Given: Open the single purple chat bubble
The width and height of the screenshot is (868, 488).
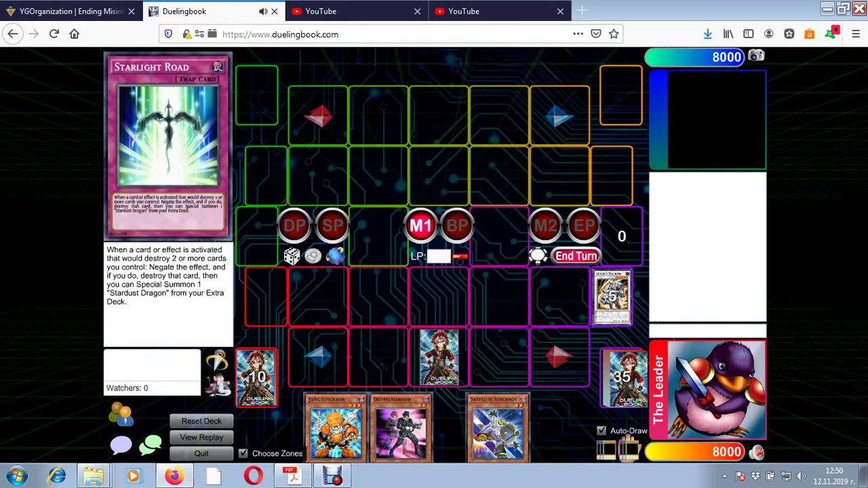Looking at the screenshot, I should click(121, 445).
